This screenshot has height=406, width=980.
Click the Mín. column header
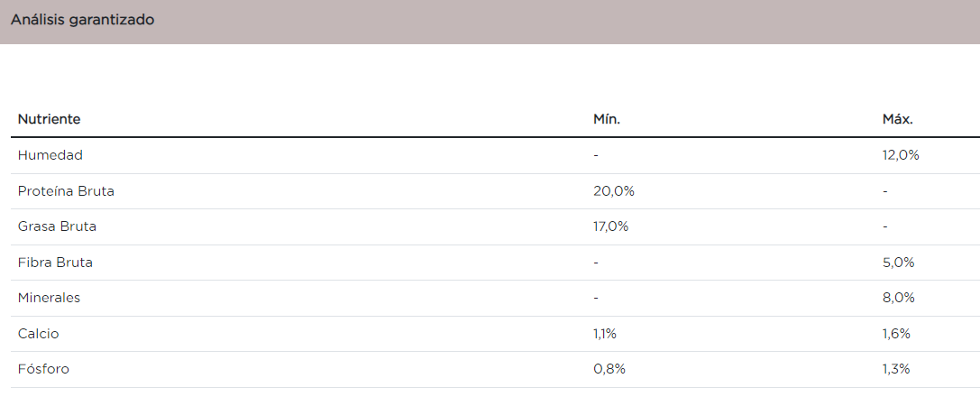607,119
